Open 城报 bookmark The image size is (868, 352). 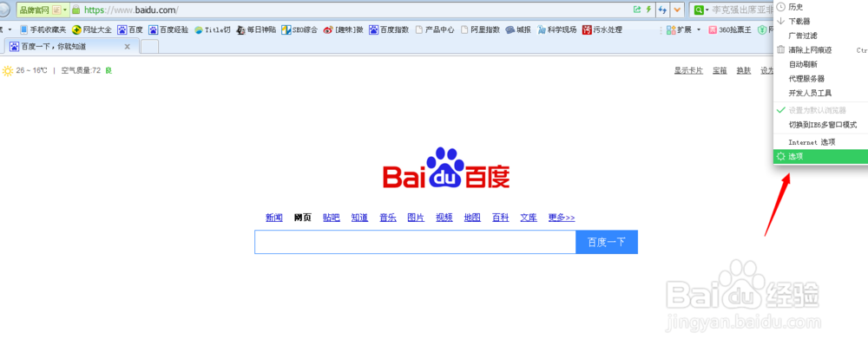click(x=518, y=29)
